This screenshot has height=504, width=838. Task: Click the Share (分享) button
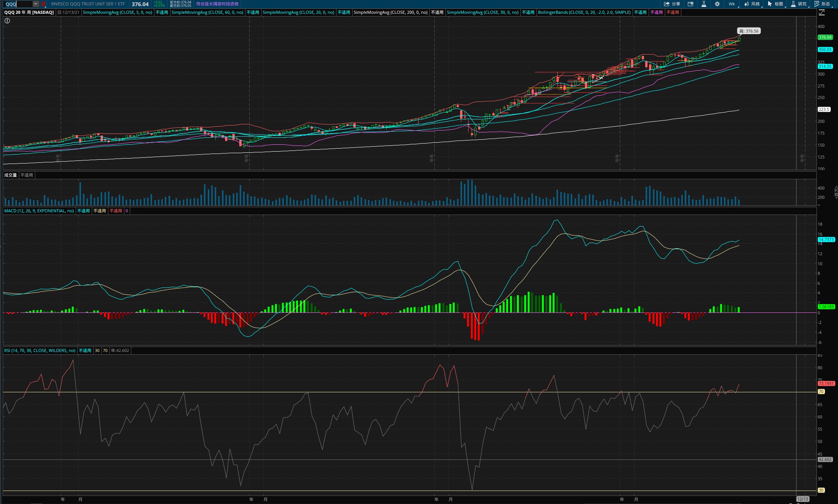672,4
